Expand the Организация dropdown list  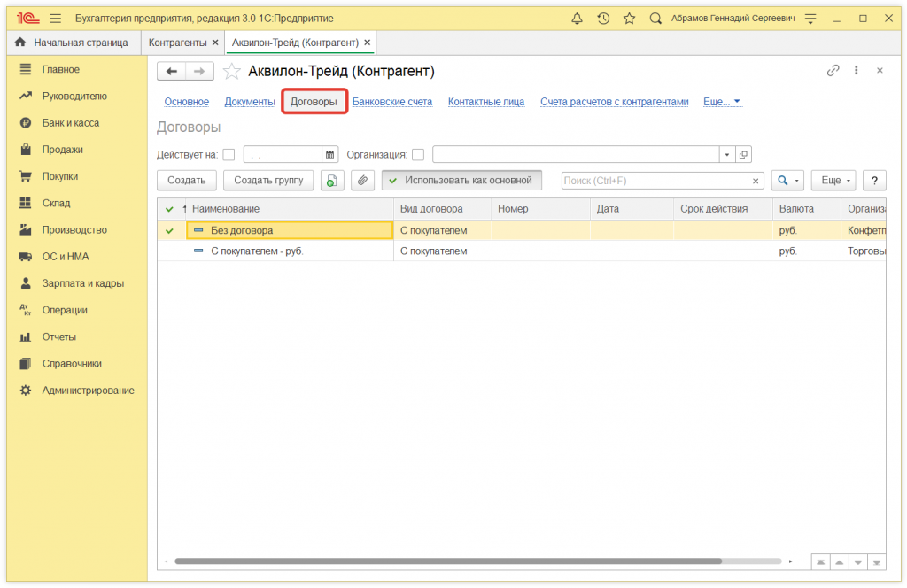pos(727,155)
